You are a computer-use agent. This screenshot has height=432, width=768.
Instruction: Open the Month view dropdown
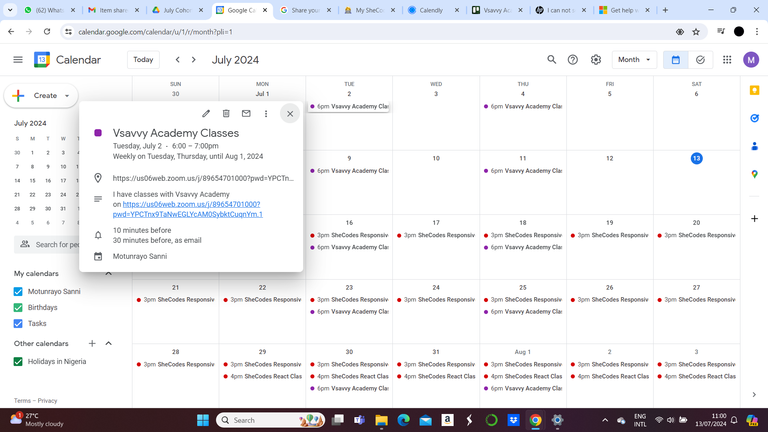[x=634, y=60]
